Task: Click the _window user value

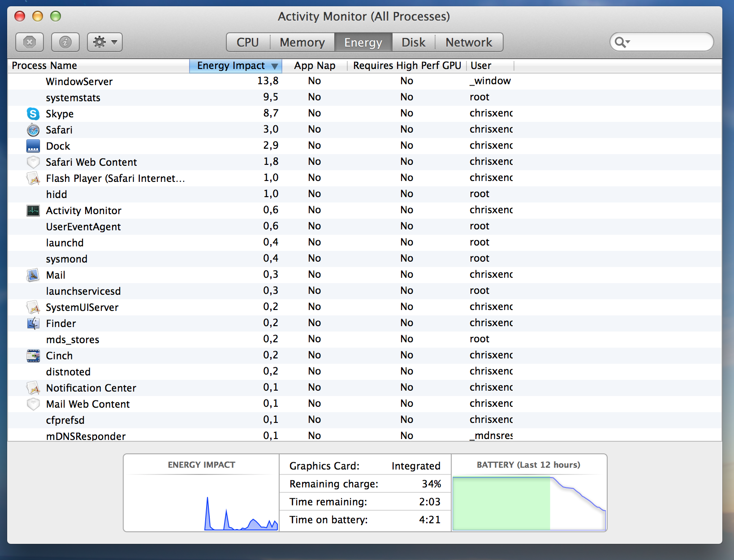Action: click(490, 81)
